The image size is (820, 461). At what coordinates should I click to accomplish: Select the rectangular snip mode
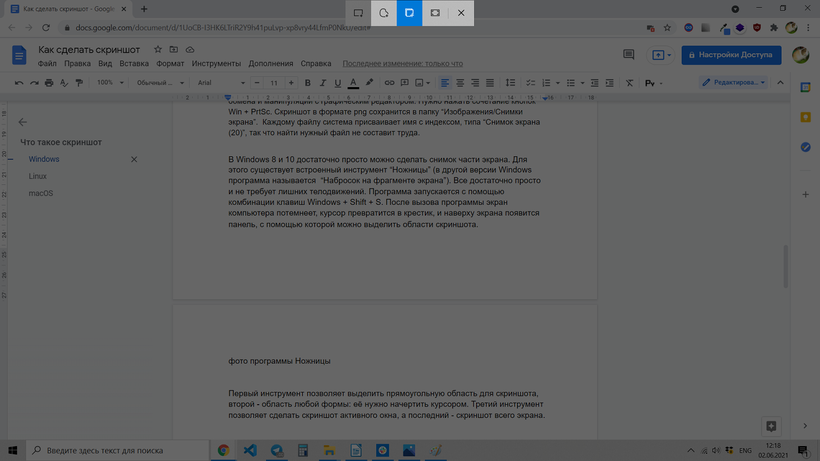(358, 13)
